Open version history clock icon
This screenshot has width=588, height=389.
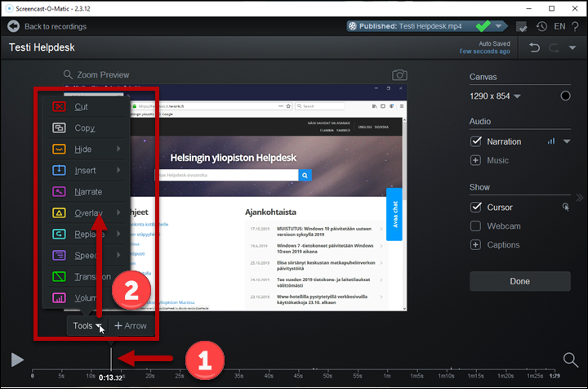[x=541, y=26]
